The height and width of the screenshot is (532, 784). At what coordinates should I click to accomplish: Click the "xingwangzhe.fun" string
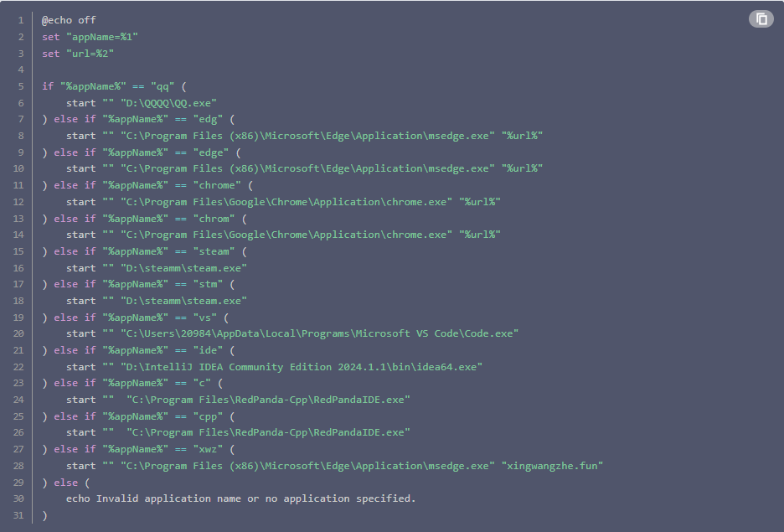[553, 466]
